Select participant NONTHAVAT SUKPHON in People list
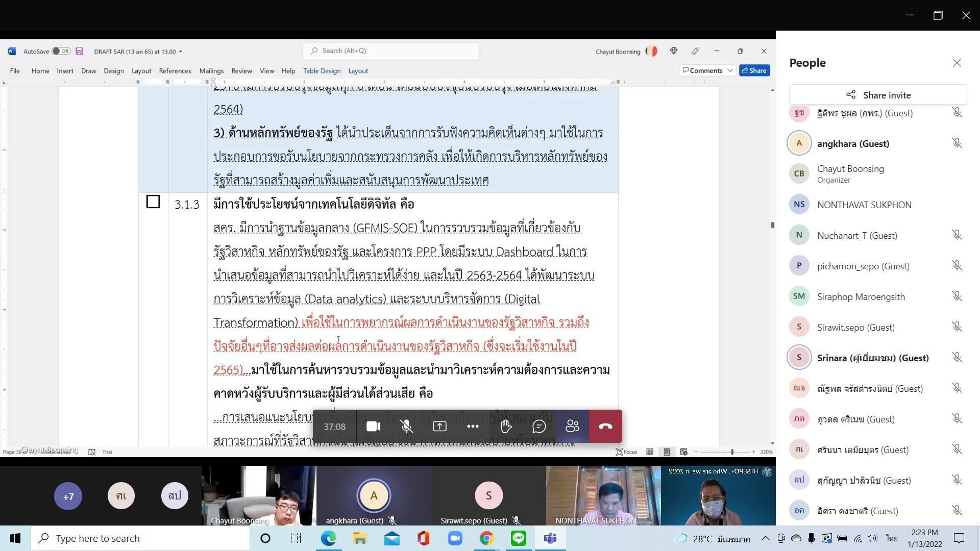Image resolution: width=980 pixels, height=551 pixels. 878,205
